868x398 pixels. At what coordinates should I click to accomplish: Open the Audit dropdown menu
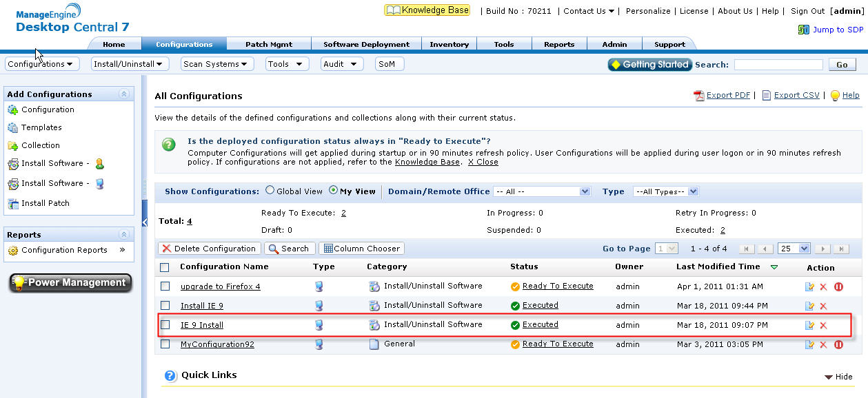(x=341, y=64)
